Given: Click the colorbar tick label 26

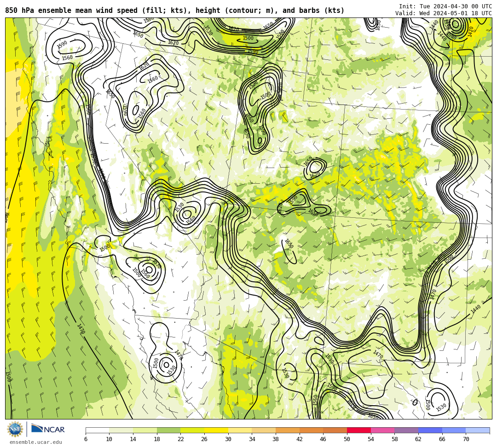Looking at the screenshot, I should [204, 439].
